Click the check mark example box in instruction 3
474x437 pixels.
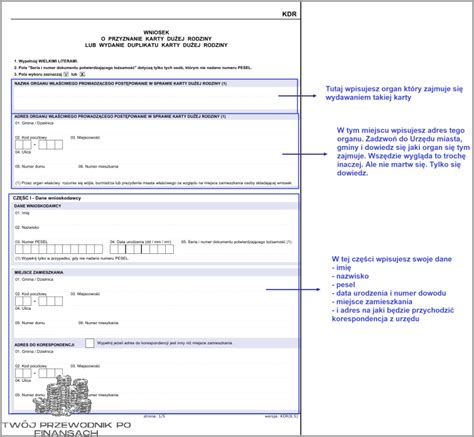(x=66, y=74)
